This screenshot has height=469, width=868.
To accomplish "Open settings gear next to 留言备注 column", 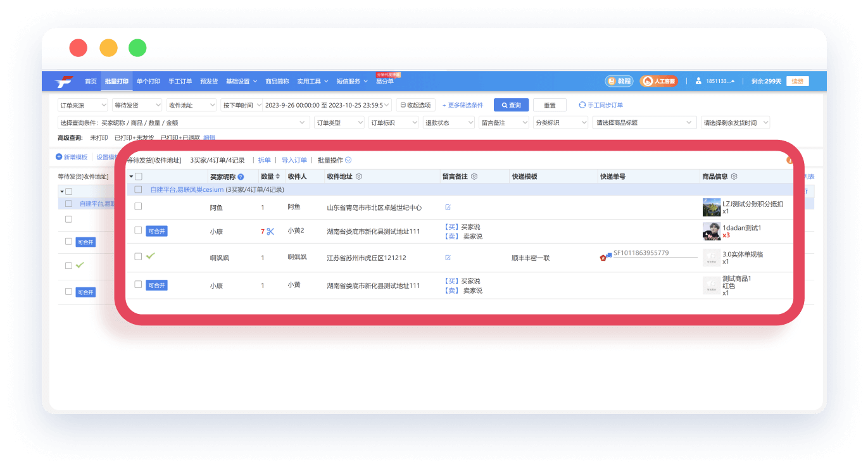I will point(474,177).
